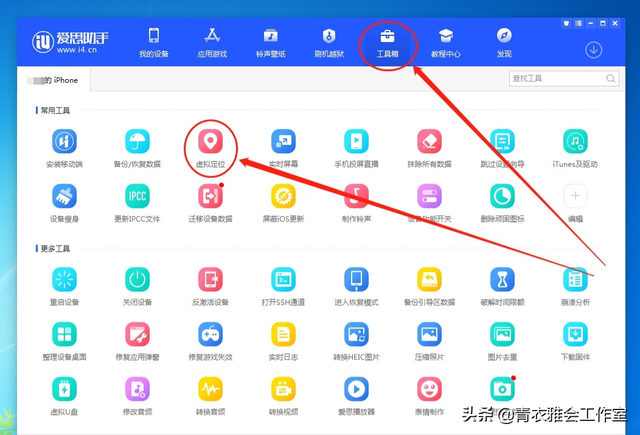
Task: Open the 打开SSH通道 tool
Action: pos(283,280)
